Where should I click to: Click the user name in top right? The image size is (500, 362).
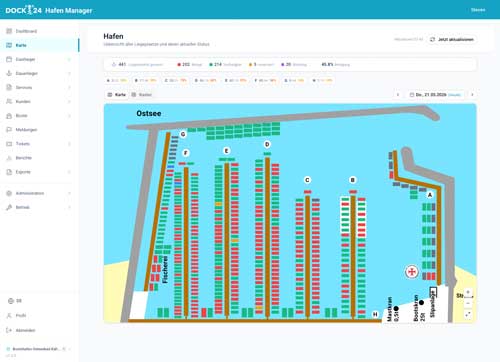tap(478, 10)
